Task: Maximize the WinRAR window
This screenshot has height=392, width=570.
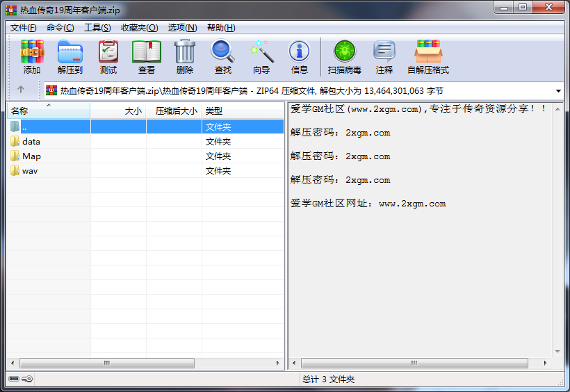Action: [523, 8]
